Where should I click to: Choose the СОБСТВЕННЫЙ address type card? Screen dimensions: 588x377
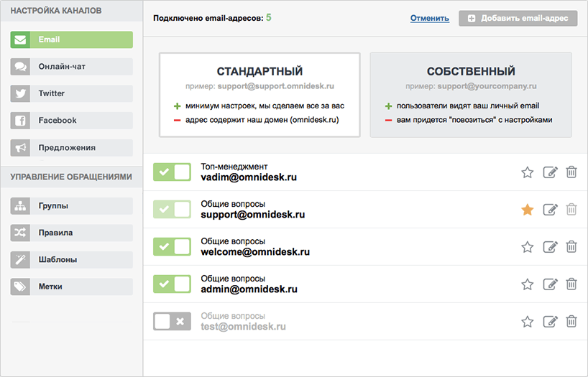[471, 95]
